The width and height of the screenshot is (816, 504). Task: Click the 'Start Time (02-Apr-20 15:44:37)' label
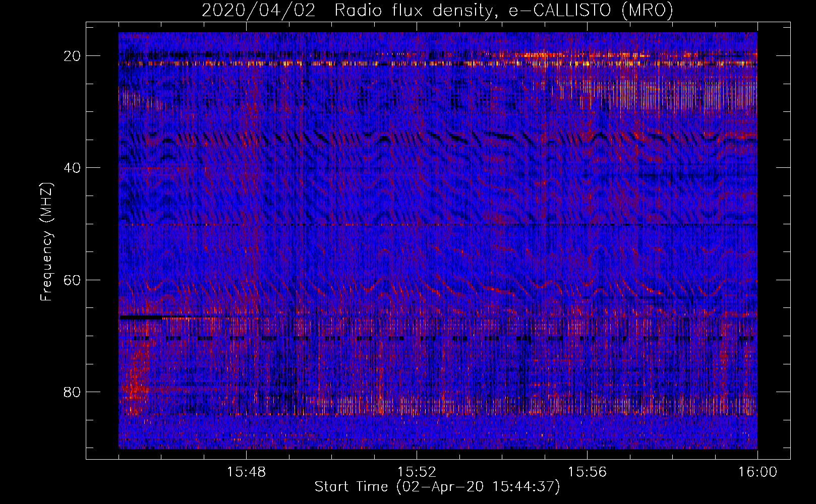pyautogui.click(x=437, y=487)
